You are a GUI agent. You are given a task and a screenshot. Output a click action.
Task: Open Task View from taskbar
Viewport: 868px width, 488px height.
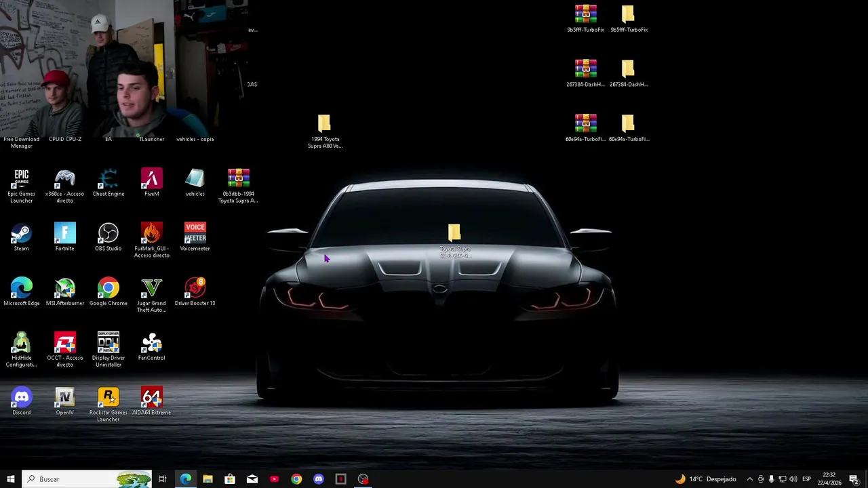click(163, 479)
